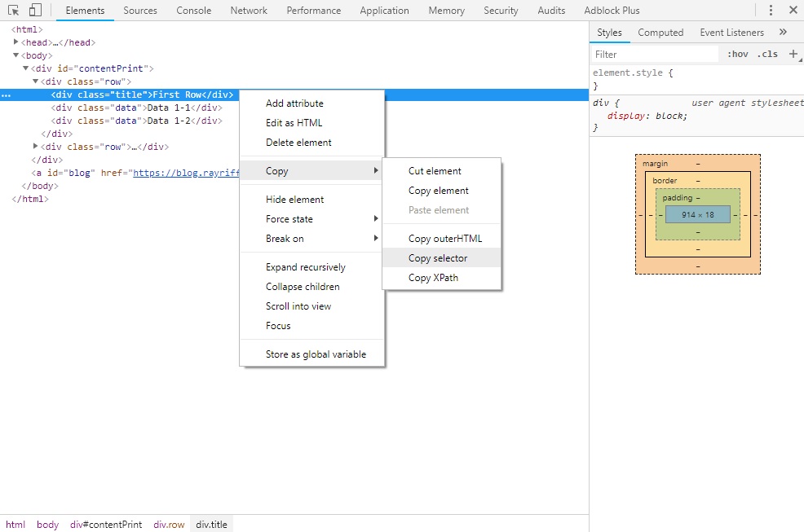Open the Audits tab

tap(551, 11)
